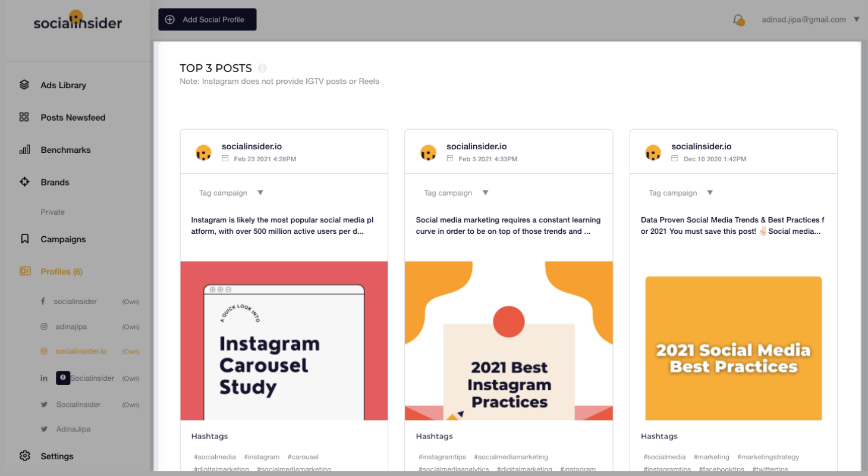Click the #marketing hashtag on third post
This screenshot has width=868, height=476.
[x=712, y=457]
